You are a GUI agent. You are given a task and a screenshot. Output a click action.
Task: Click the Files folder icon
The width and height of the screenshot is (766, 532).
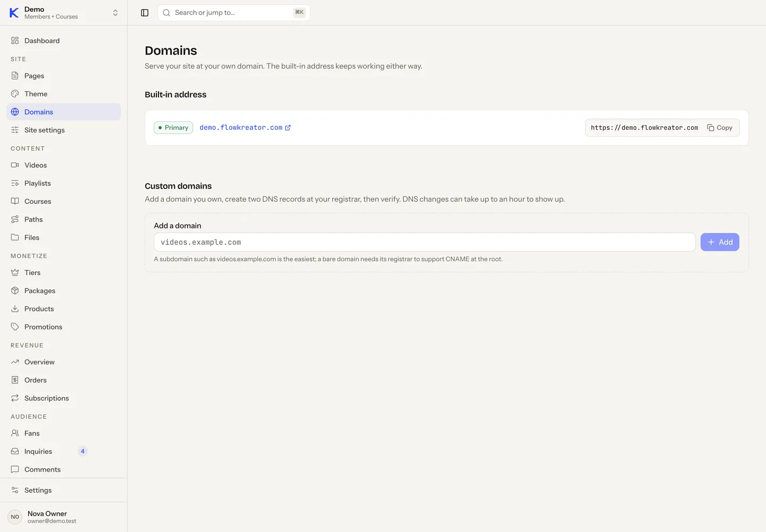(15, 237)
